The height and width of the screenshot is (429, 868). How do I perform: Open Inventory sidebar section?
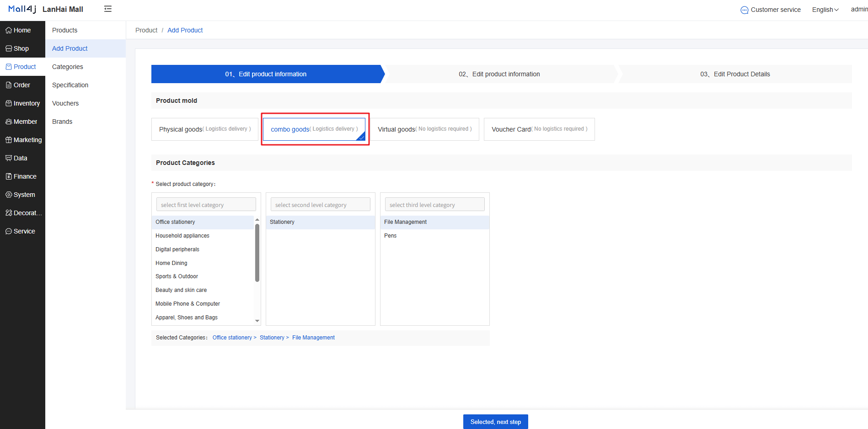coord(22,103)
